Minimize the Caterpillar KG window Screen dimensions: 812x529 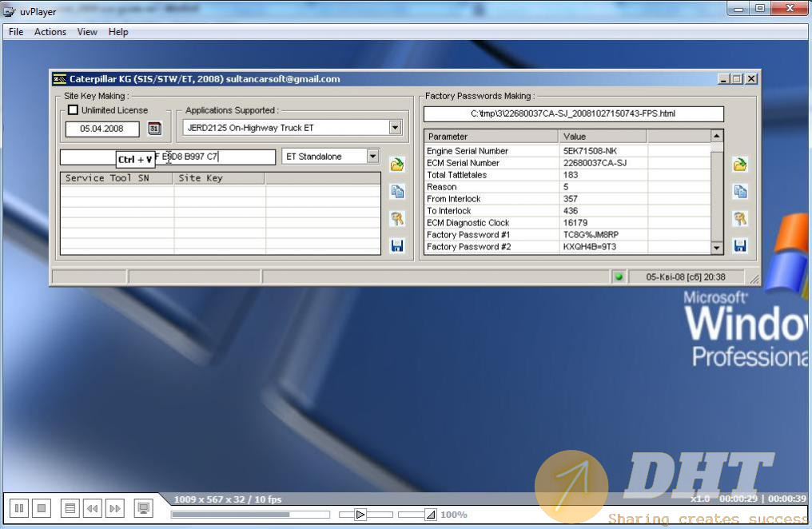coord(724,78)
